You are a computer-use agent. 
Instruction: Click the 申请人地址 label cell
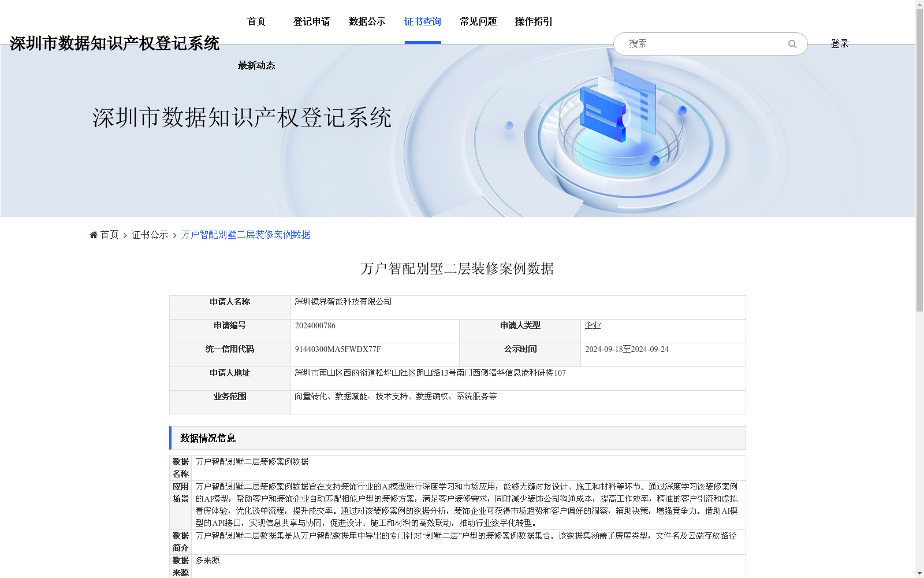[230, 379]
